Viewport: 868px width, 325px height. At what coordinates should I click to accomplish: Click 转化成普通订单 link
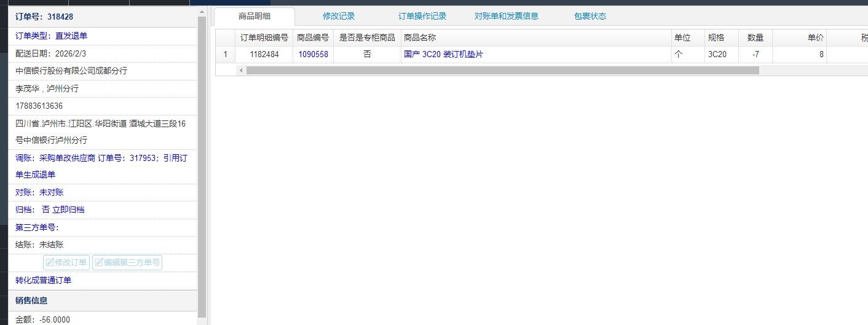[x=43, y=280]
